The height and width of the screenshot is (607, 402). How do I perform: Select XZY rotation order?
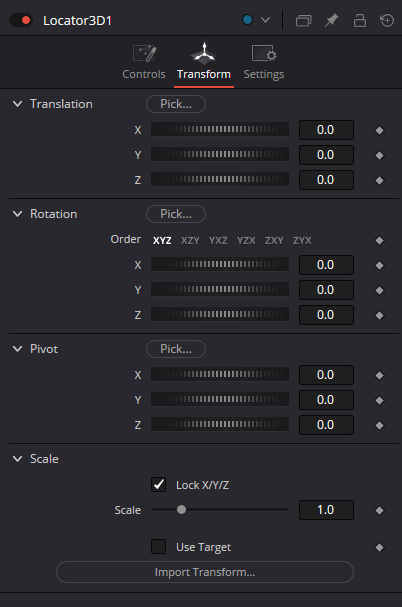[x=190, y=240]
